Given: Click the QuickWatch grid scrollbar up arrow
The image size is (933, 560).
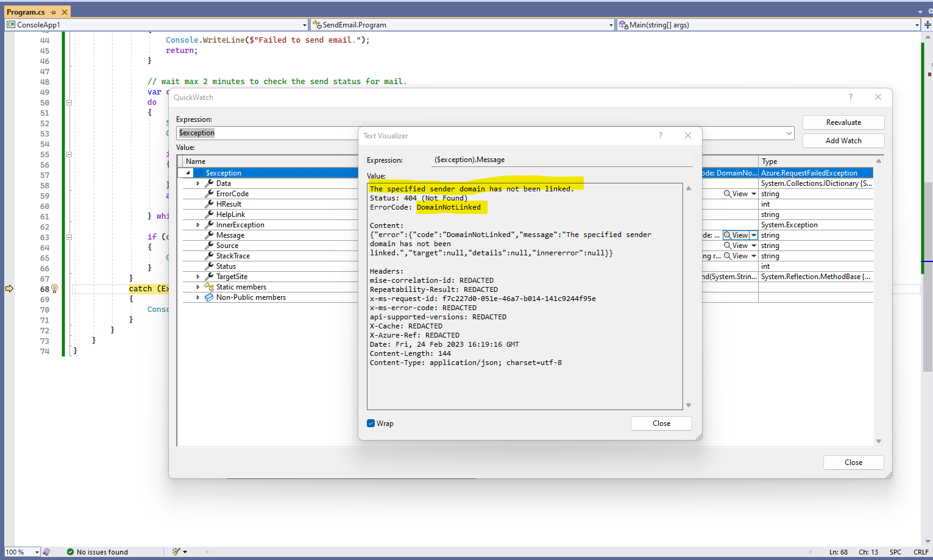Looking at the screenshot, I should point(879,161).
